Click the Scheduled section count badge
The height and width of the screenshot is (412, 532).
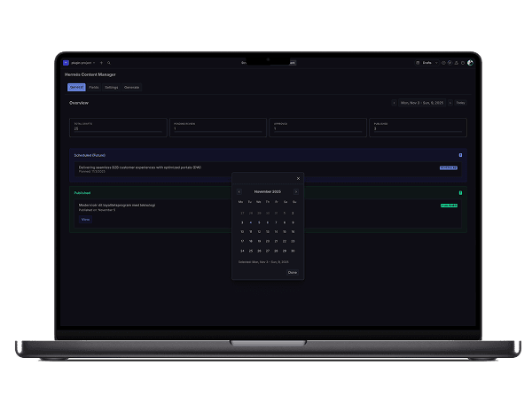[460, 154]
